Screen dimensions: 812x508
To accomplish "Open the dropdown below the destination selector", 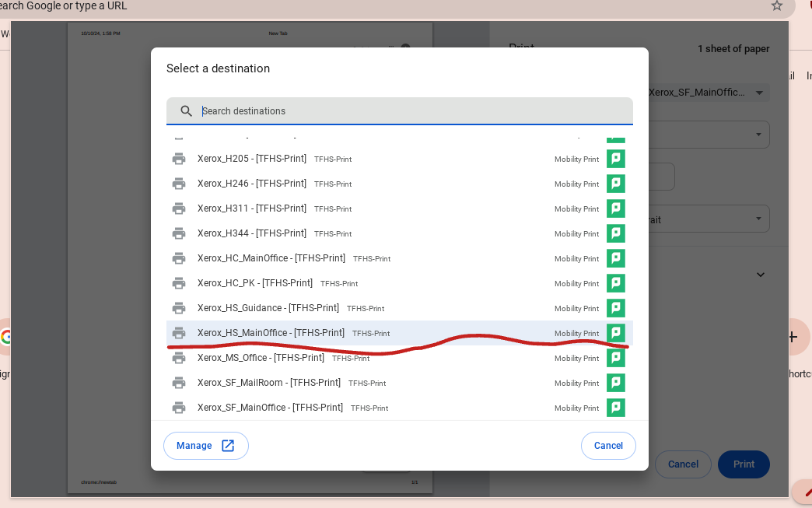I will pos(709,135).
